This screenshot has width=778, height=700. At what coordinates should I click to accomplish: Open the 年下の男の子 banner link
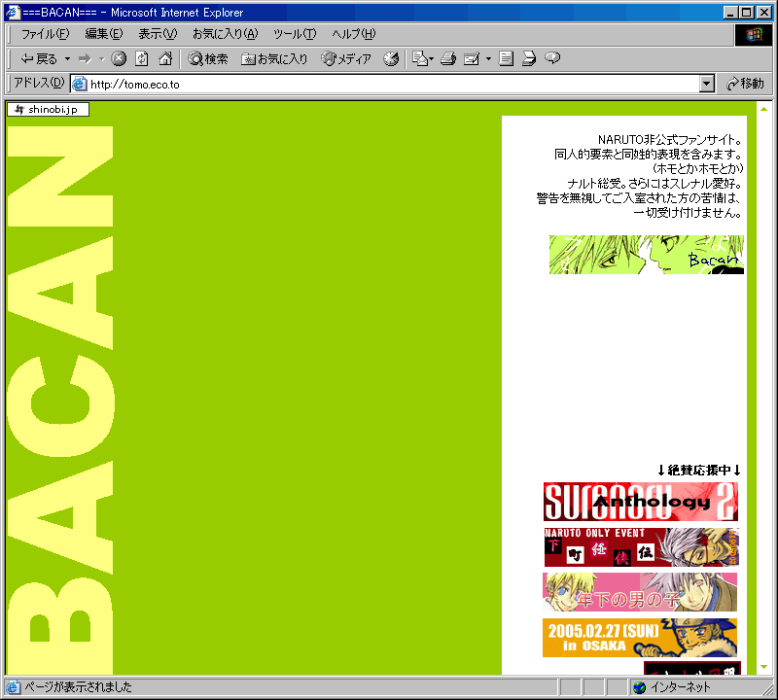point(640,592)
